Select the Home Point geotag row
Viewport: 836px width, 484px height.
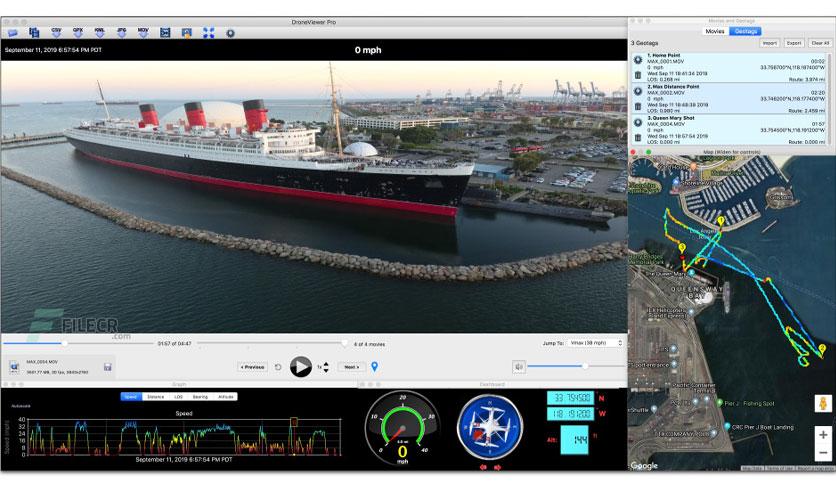(x=729, y=68)
